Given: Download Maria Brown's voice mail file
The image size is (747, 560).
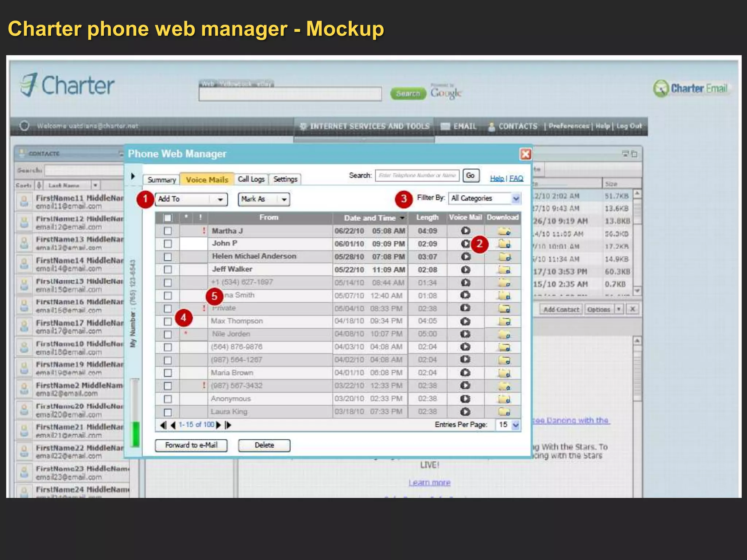Looking at the screenshot, I should 504,373.
